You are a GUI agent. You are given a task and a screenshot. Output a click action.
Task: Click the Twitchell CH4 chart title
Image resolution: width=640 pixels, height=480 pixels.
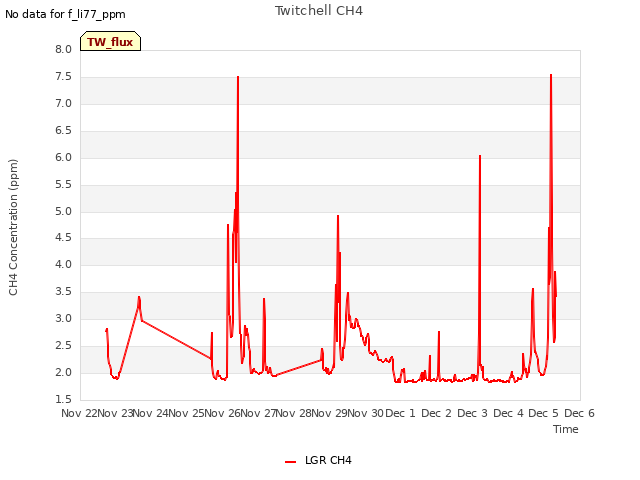[319, 11]
